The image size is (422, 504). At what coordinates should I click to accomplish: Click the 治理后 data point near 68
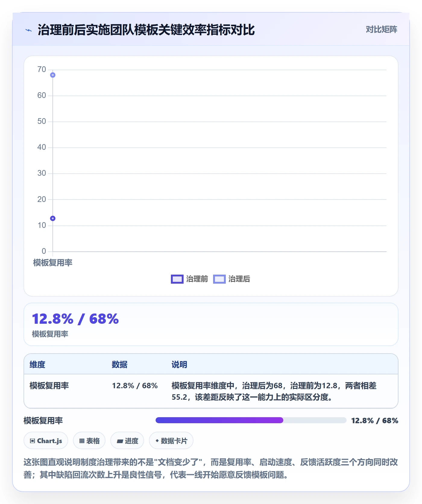point(53,75)
